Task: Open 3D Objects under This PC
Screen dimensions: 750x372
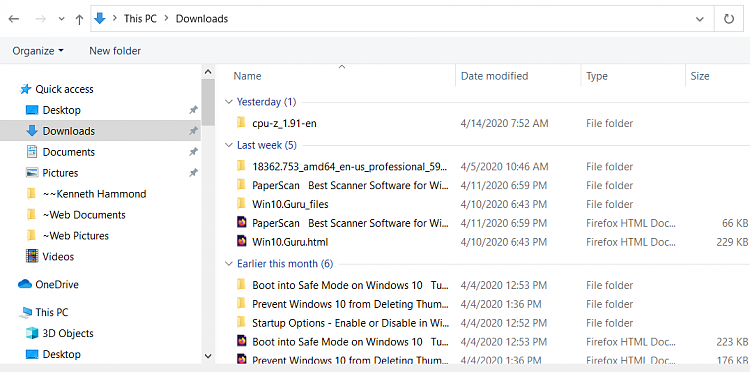Action: [67, 333]
